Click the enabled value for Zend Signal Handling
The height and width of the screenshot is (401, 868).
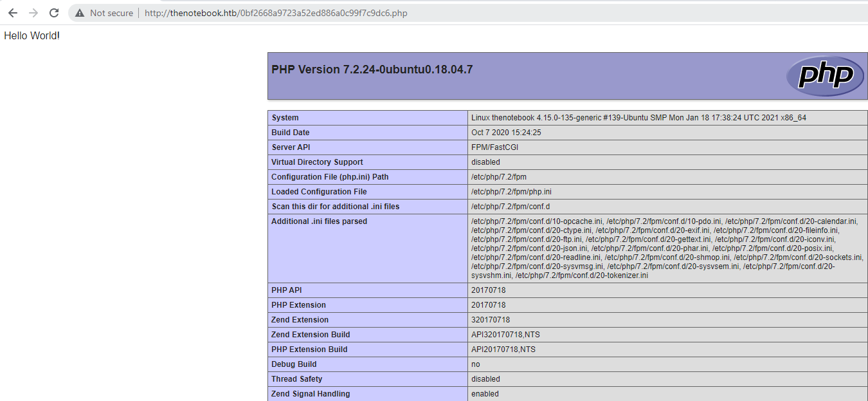pyautogui.click(x=484, y=393)
